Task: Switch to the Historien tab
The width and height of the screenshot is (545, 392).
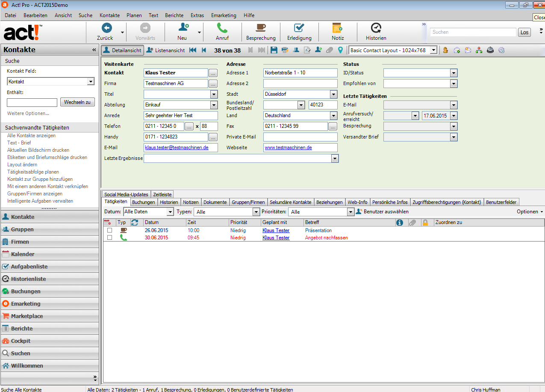Action: click(169, 202)
